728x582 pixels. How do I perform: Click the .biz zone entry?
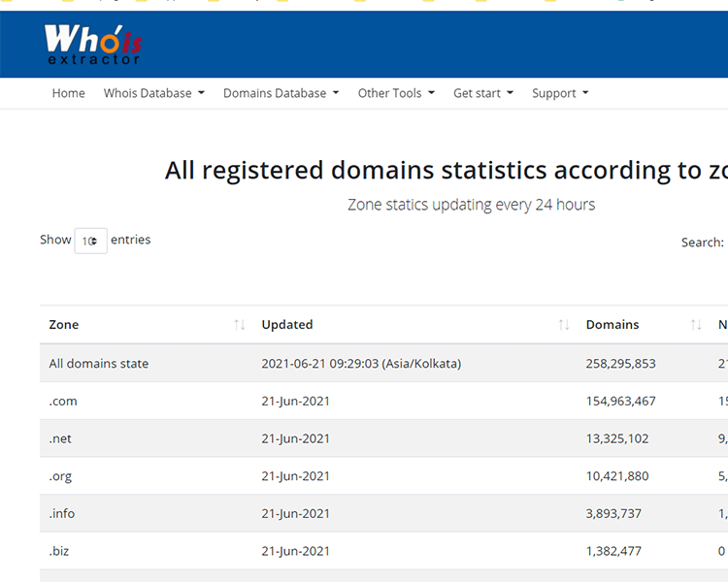click(59, 551)
